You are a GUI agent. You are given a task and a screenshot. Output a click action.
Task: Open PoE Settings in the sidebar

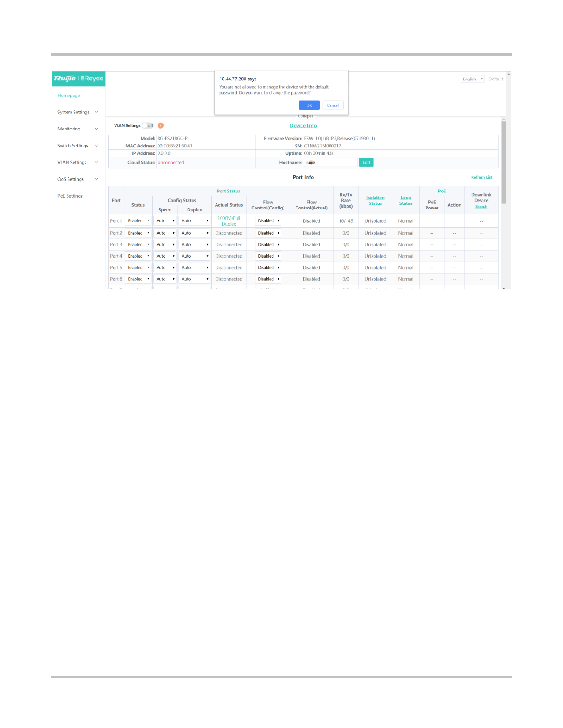(x=70, y=196)
